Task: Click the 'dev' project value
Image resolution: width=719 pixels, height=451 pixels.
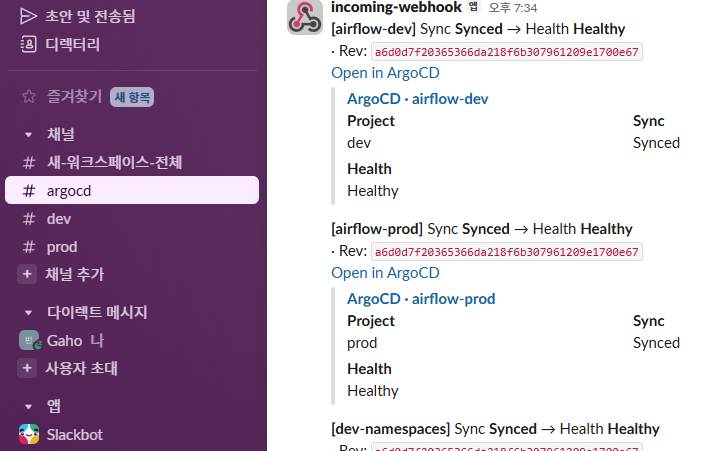Action: 359,143
